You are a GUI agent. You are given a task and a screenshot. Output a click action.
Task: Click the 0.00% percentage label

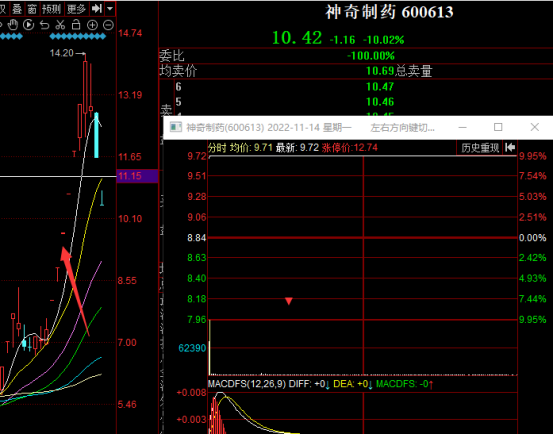[x=532, y=238]
